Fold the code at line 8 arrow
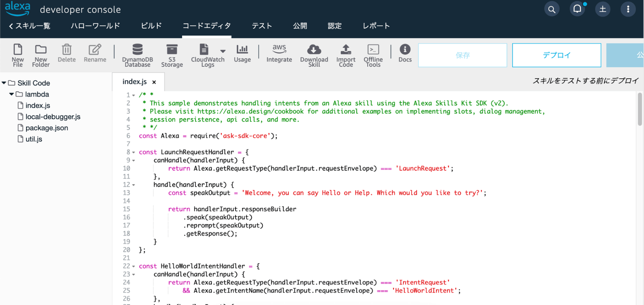This screenshot has height=305, width=644. [133, 152]
